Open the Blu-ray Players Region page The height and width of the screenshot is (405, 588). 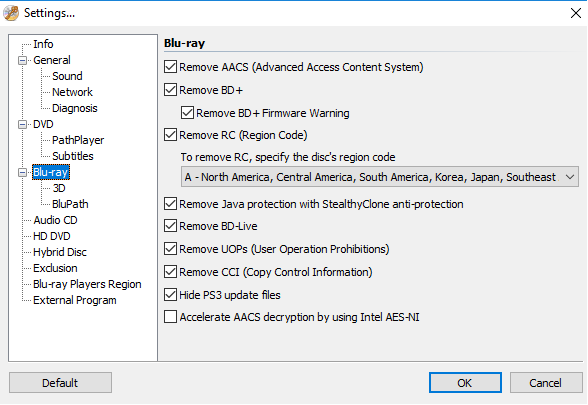(x=87, y=284)
